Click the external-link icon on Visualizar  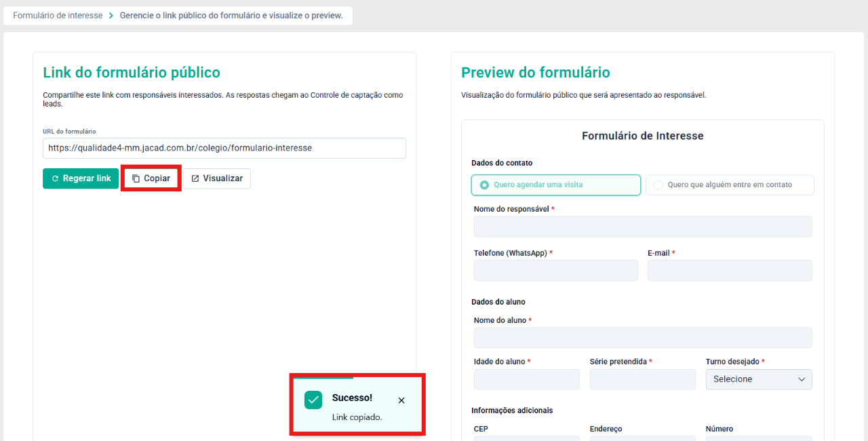pyautogui.click(x=195, y=178)
